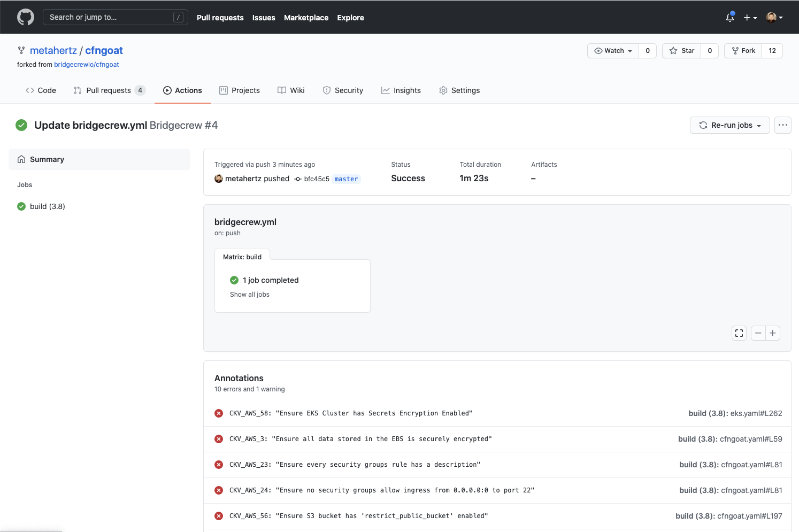Screen dimensions: 799x532
Task: Open the Wiki tab
Action: point(291,90)
